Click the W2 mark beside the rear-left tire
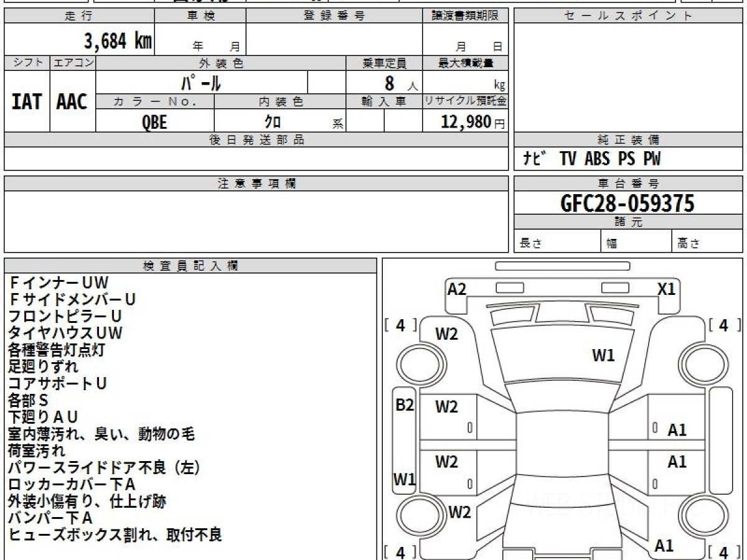 pyautogui.click(x=459, y=512)
